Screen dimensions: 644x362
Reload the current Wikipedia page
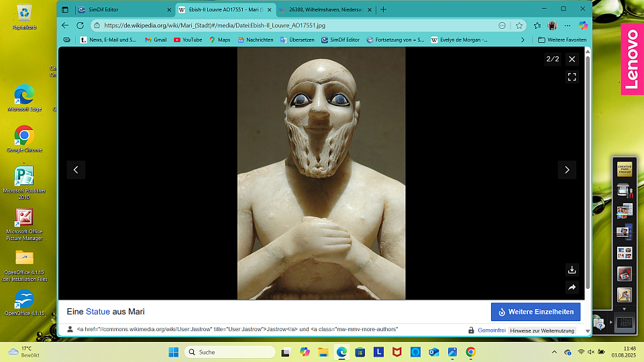pyautogui.click(x=80, y=25)
